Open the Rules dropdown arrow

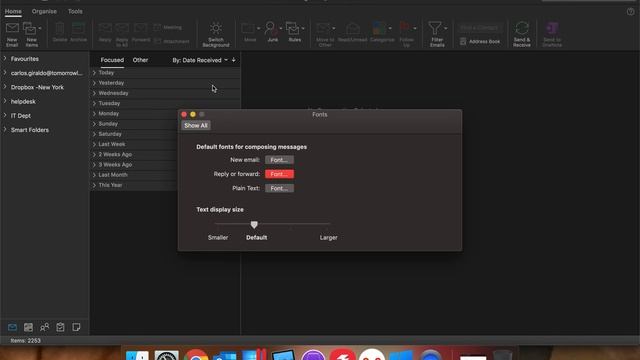[x=303, y=28]
